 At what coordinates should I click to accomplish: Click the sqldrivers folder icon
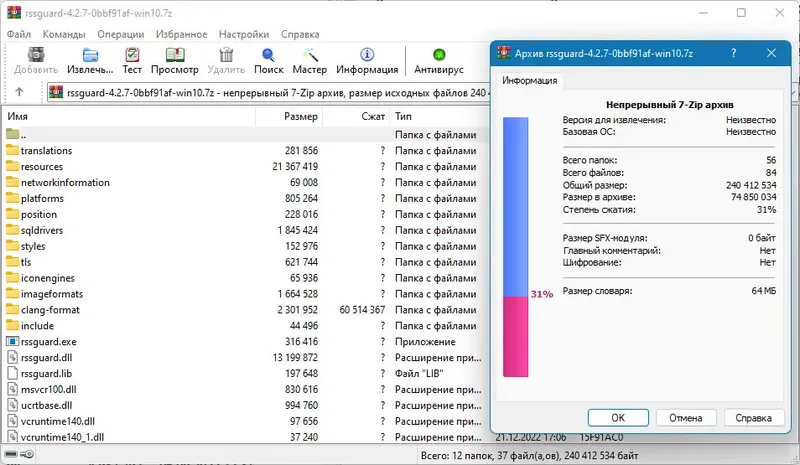12,230
